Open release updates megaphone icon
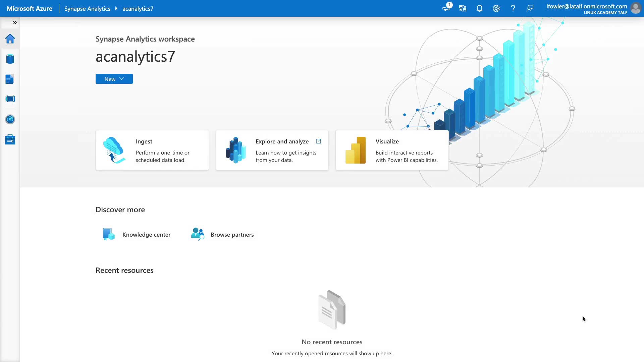This screenshot has height=362, width=644. pyautogui.click(x=446, y=8)
